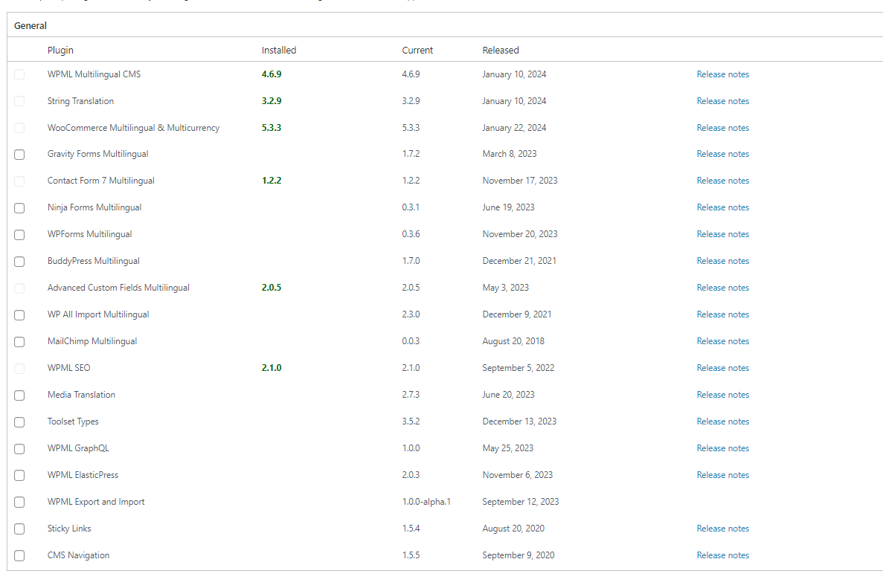Tick the Sticky Links checkbox
The image size is (883, 588).
[x=19, y=529]
